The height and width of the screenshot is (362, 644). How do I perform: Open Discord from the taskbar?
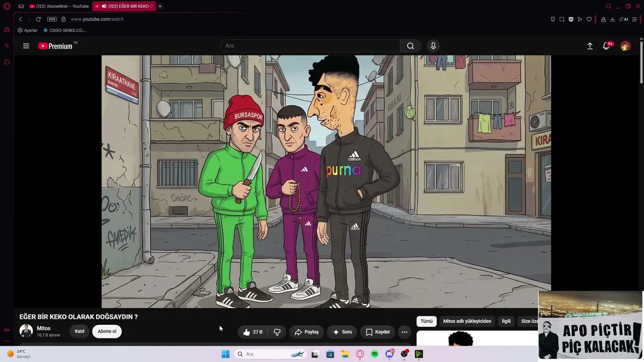pyautogui.click(x=389, y=354)
